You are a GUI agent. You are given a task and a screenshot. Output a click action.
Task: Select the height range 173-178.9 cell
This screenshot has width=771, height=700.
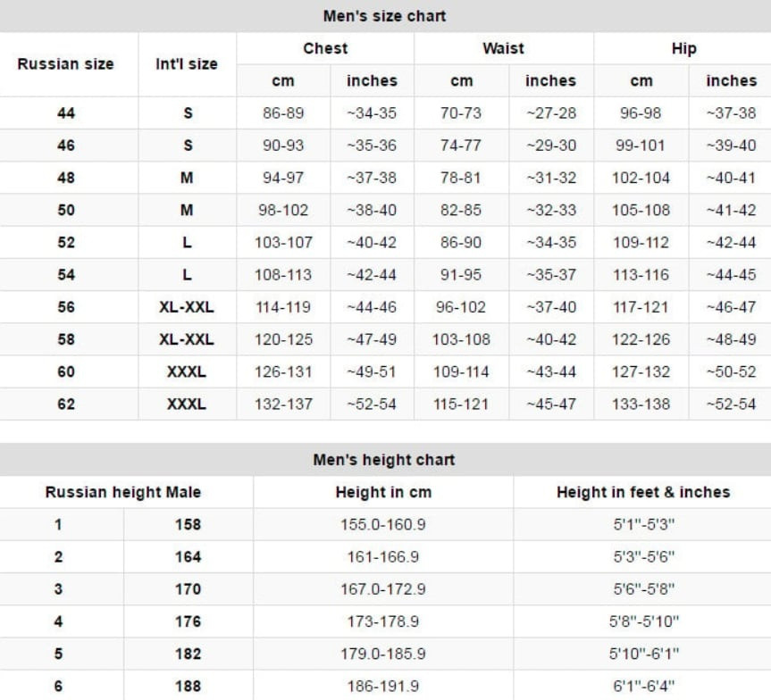(x=383, y=621)
